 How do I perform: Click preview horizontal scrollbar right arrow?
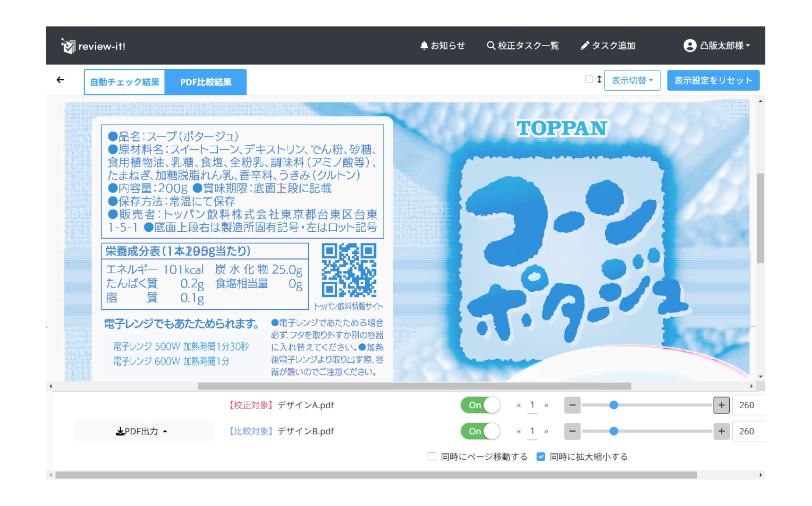click(x=752, y=386)
